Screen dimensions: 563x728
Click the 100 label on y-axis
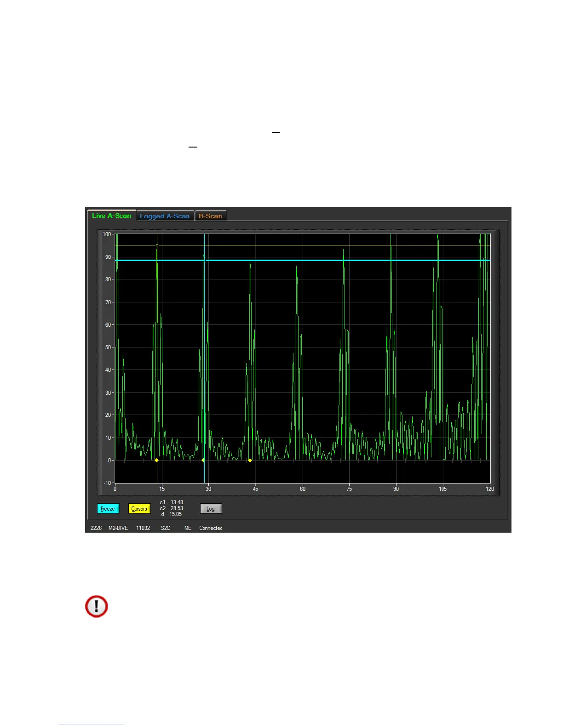107,234
